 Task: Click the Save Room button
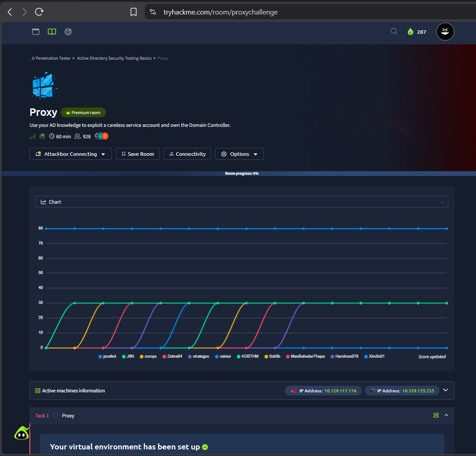[x=138, y=154]
